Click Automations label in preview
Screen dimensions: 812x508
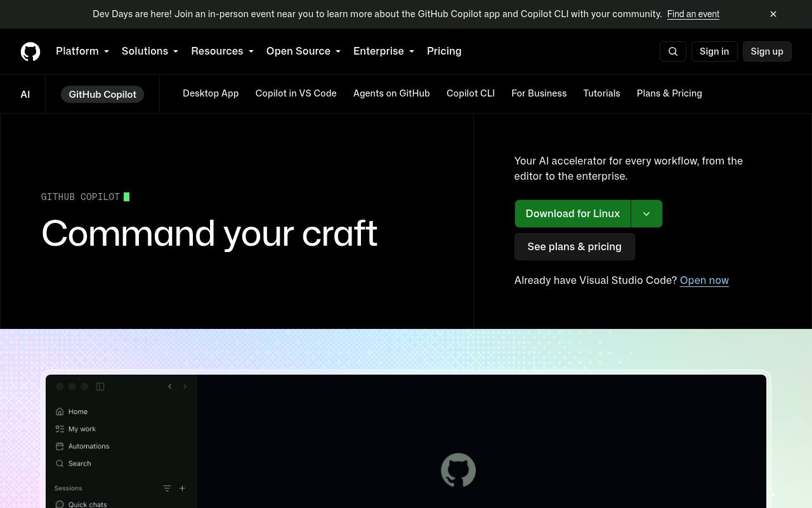click(89, 446)
